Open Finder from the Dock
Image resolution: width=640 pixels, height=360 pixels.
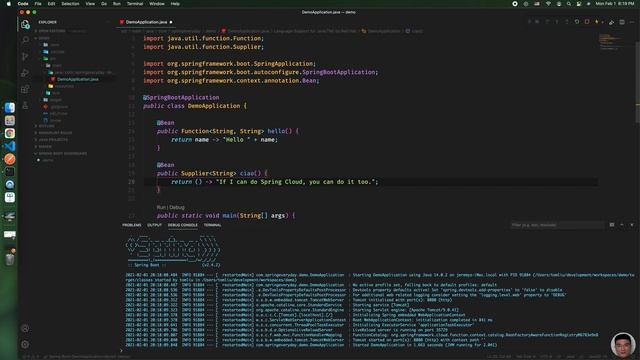coord(10,108)
